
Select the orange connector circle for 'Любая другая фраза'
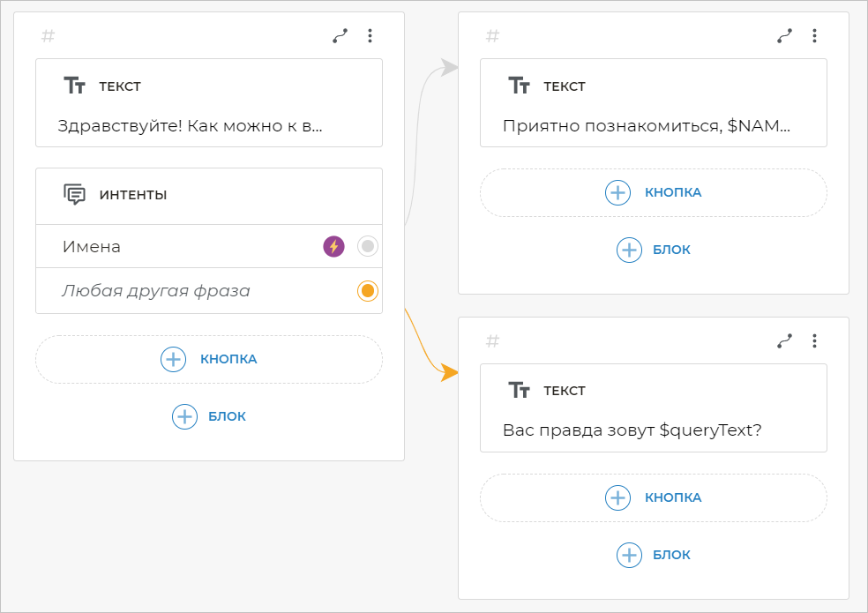(x=368, y=291)
